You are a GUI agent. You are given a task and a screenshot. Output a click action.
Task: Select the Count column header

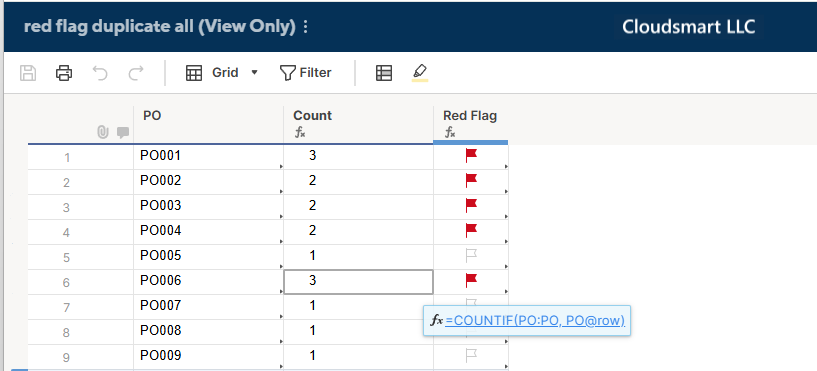click(x=358, y=124)
